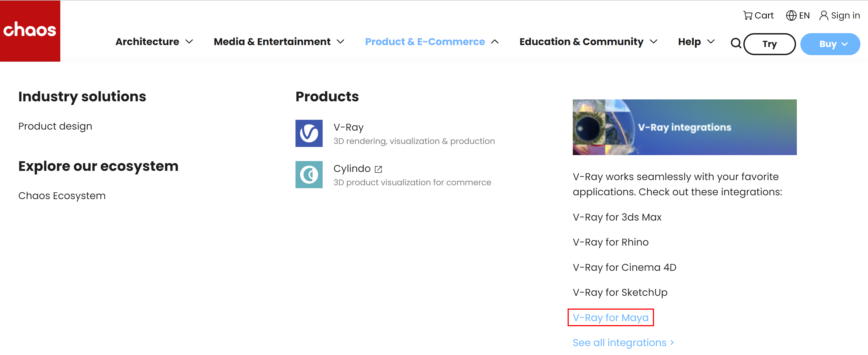Click the Cylindo product logo icon
868x355 pixels.
tap(309, 175)
